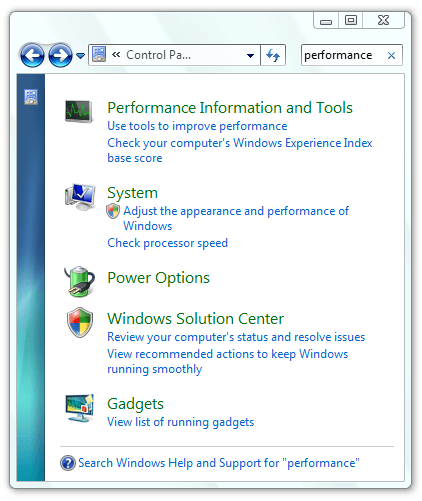Click the Forward navigation arrow

[60, 55]
